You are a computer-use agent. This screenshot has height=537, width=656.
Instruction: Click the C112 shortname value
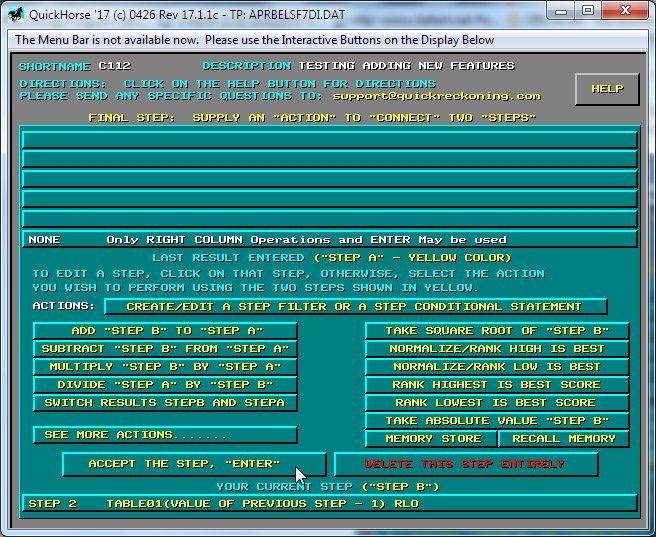click(115, 66)
